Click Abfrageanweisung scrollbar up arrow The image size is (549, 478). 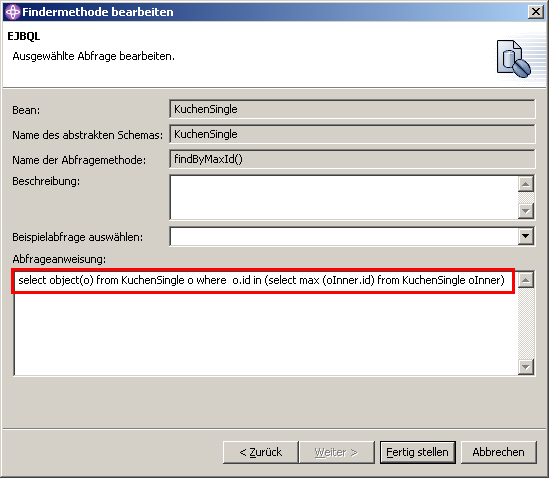click(x=526, y=279)
